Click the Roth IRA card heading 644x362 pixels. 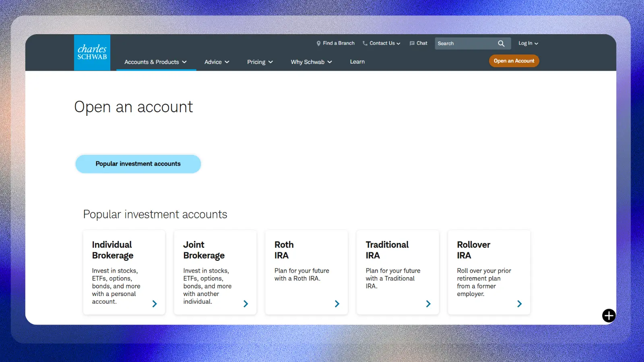[284, 250]
